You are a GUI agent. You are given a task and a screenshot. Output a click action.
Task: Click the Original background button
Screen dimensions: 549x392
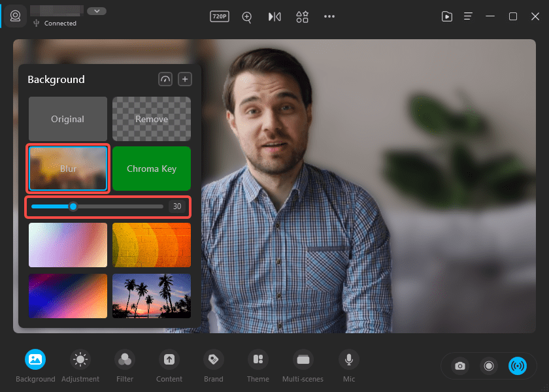coord(67,119)
